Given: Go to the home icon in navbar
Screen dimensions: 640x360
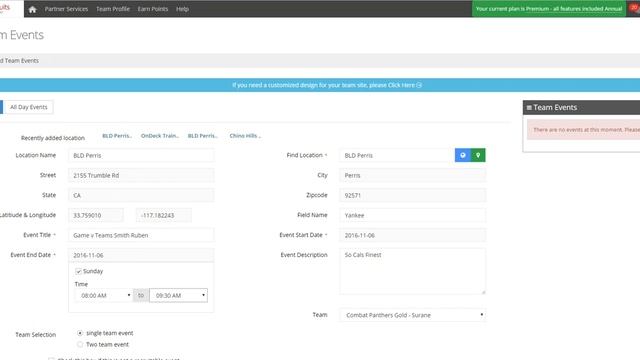Looking at the screenshot, I should click(33, 9).
